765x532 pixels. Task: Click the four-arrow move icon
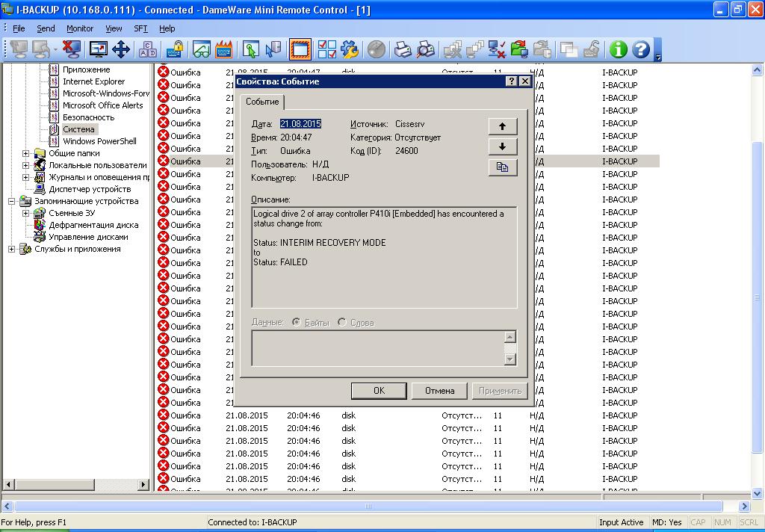(x=121, y=49)
